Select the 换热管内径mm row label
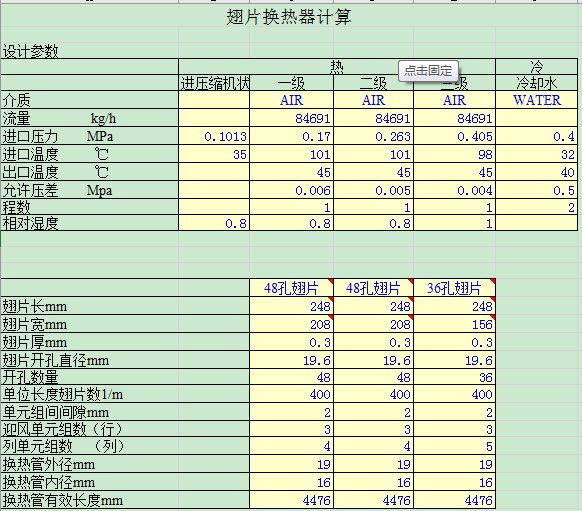 125,482
